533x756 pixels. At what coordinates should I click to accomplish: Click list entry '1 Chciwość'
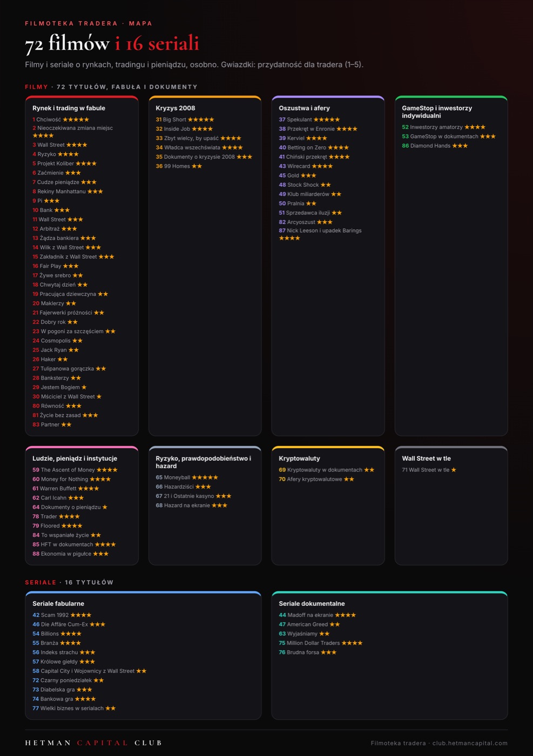60,119
